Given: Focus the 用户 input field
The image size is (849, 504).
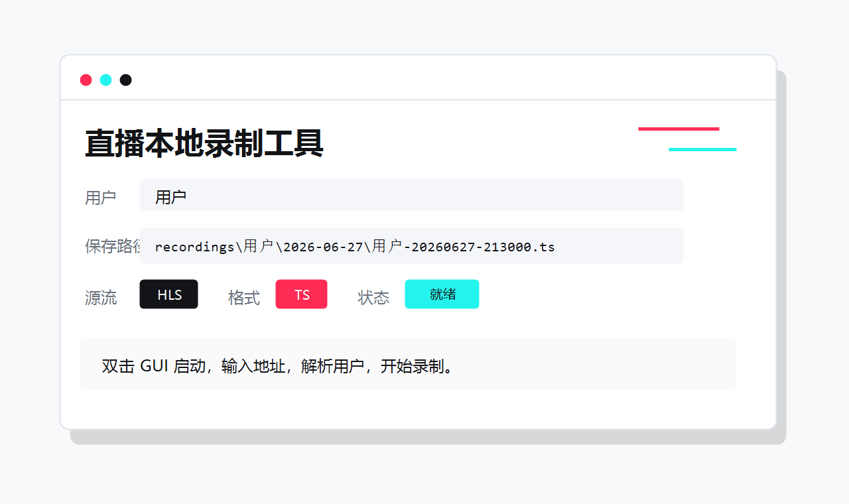Looking at the screenshot, I should [411, 196].
